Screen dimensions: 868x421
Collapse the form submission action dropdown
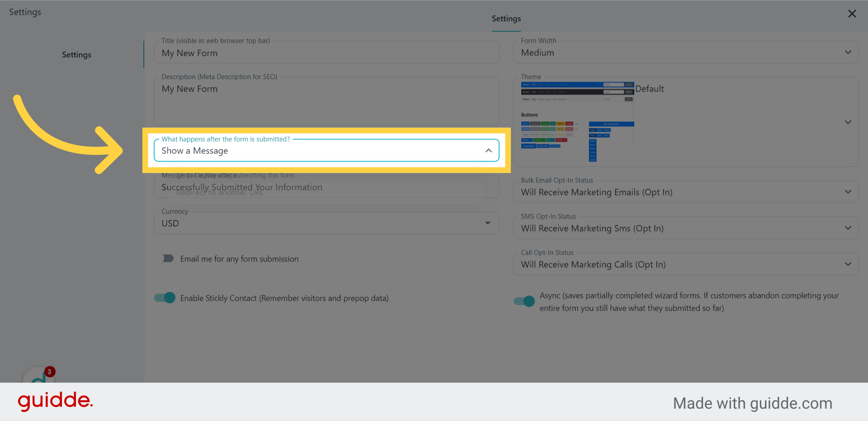[x=488, y=151]
